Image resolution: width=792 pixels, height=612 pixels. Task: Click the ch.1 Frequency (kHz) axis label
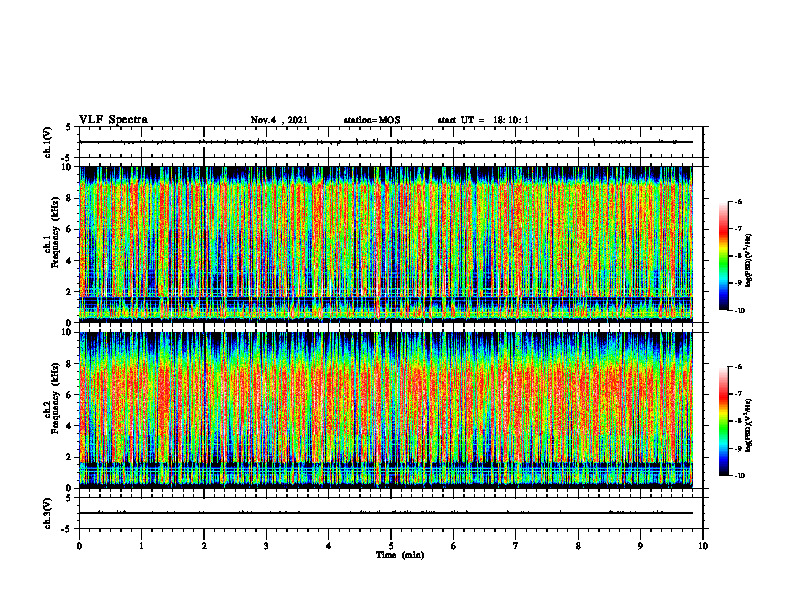click(x=52, y=232)
